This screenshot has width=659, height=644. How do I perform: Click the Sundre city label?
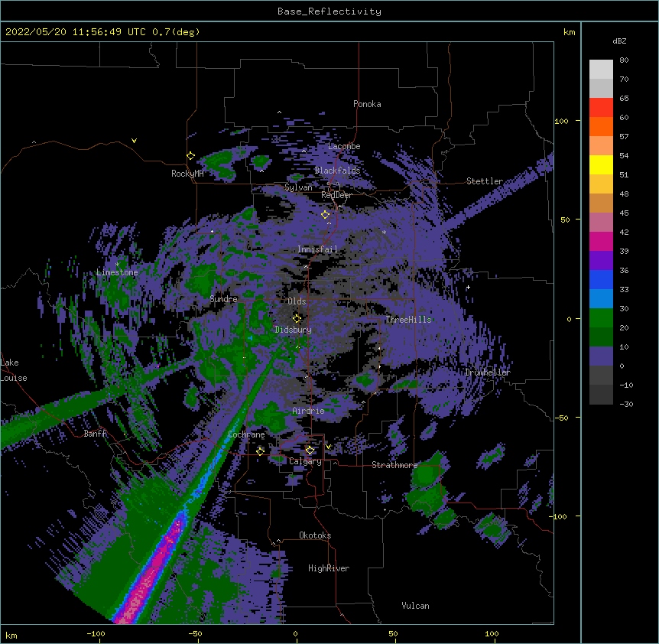point(223,299)
